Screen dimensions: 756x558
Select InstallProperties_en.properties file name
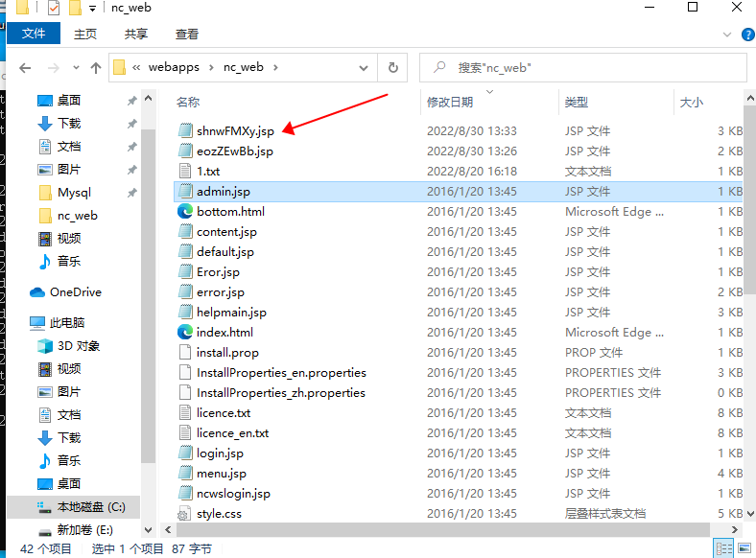point(281,373)
